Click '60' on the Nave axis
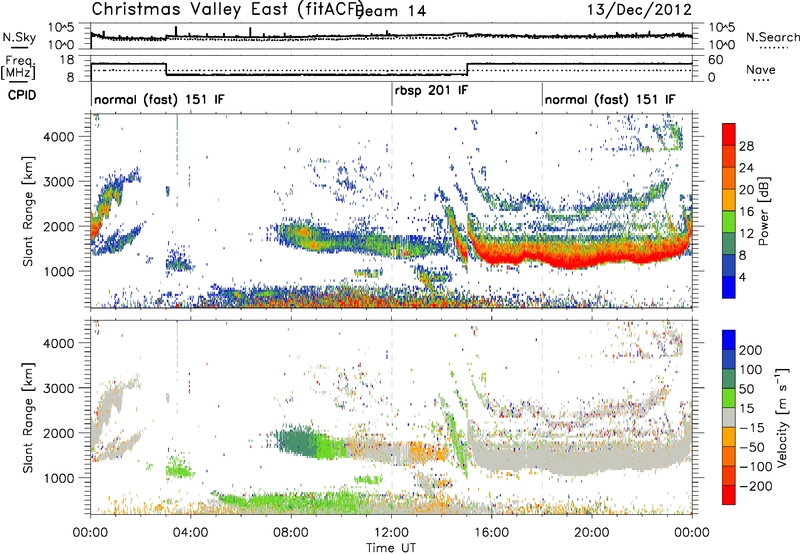Viewport: 800px width, 554px height. click(x=715, y=60)
